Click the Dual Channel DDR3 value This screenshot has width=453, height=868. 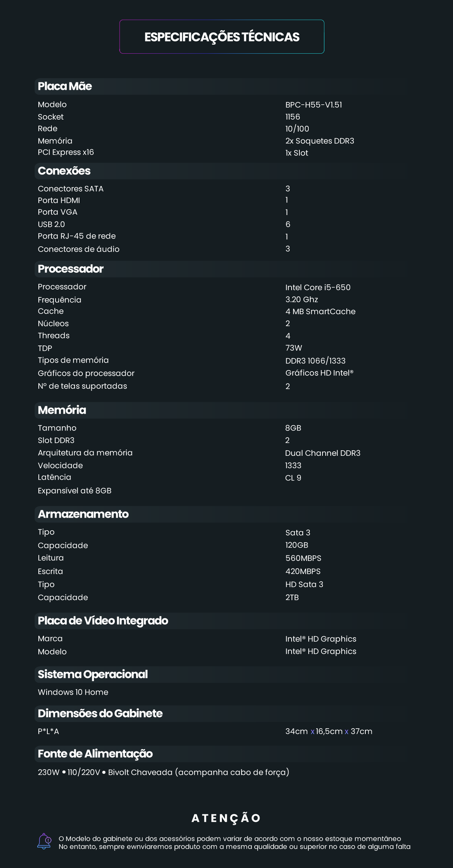323,453
